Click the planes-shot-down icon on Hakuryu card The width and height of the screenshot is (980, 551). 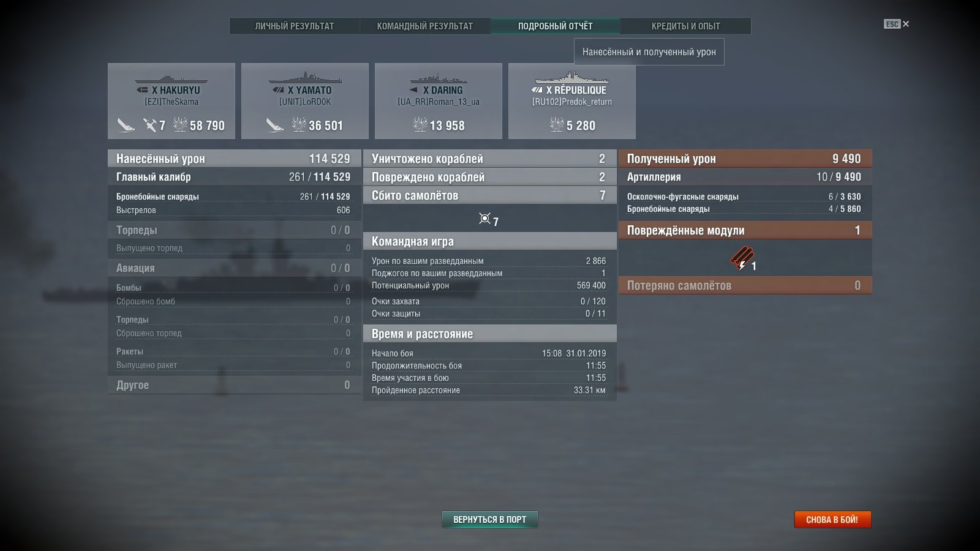(150, 125)
